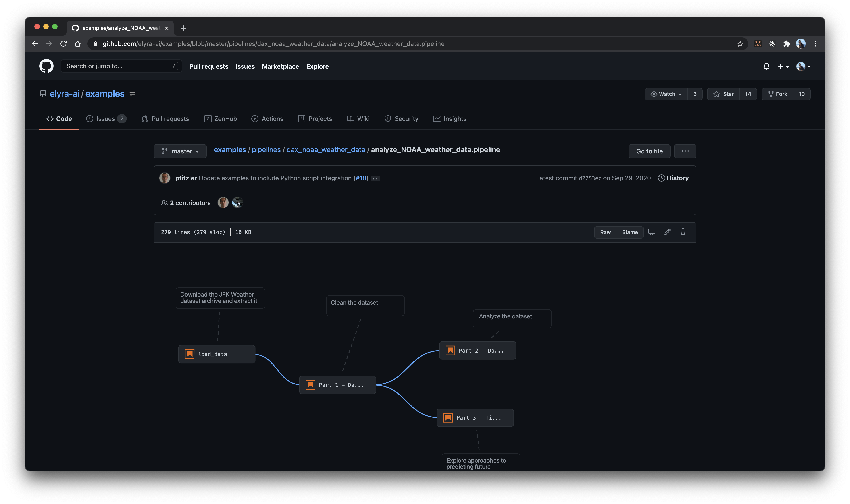Open the master branch dropdown
The image size is (850, 504).
tap(180, 151)
